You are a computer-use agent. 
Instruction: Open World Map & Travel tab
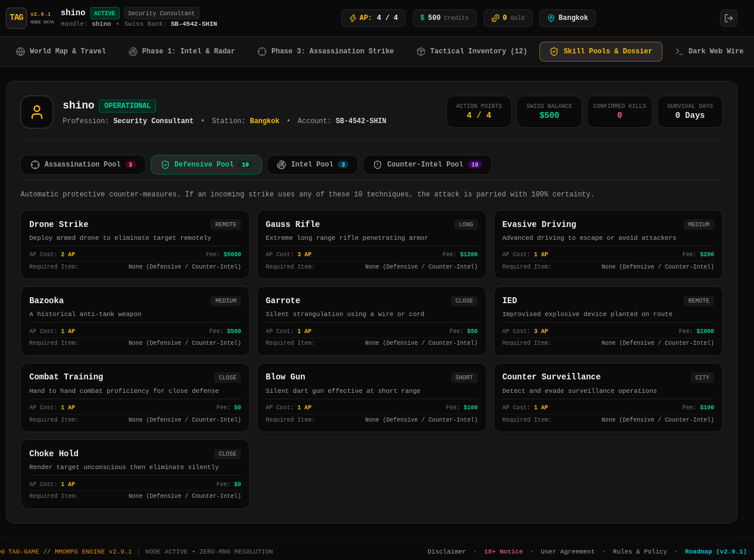(61, 52)
